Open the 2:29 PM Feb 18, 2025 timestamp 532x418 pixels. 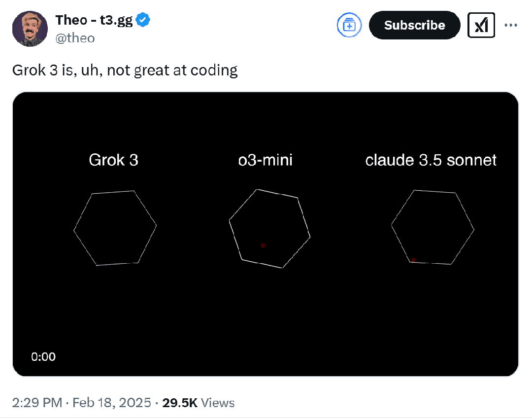tap(81, 403)
